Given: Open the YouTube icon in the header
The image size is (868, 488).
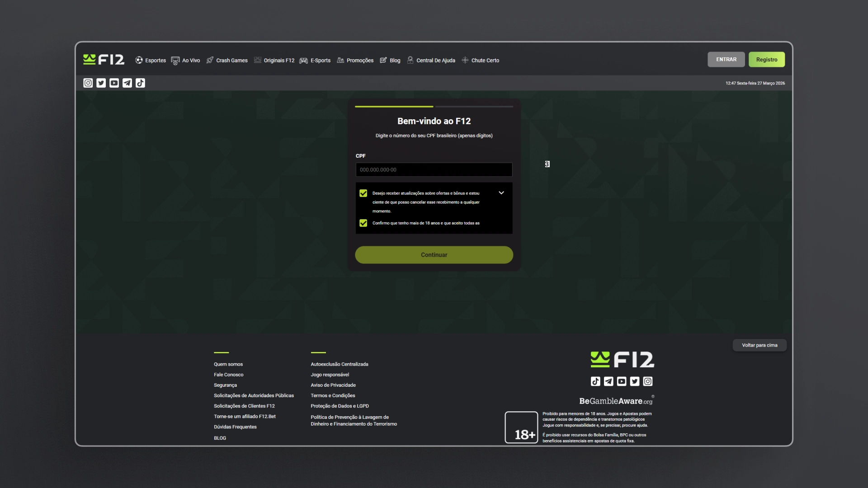Looking at the screenshot, I should click(x=114, y=83).
